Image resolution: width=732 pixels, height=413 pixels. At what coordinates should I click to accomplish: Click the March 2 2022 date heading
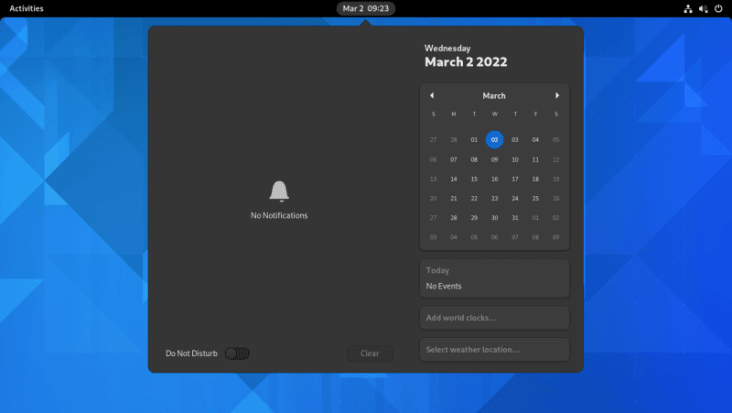466,62
